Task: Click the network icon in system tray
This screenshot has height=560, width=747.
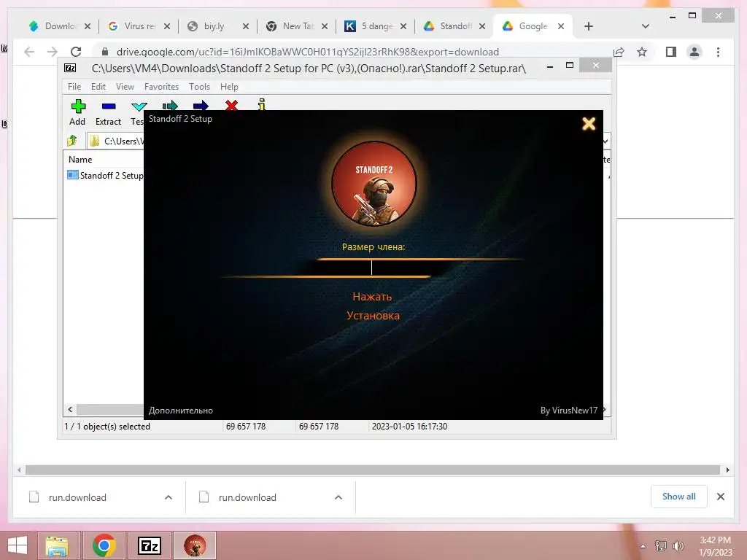Action: pyautogui.click(x=661, y=546)
